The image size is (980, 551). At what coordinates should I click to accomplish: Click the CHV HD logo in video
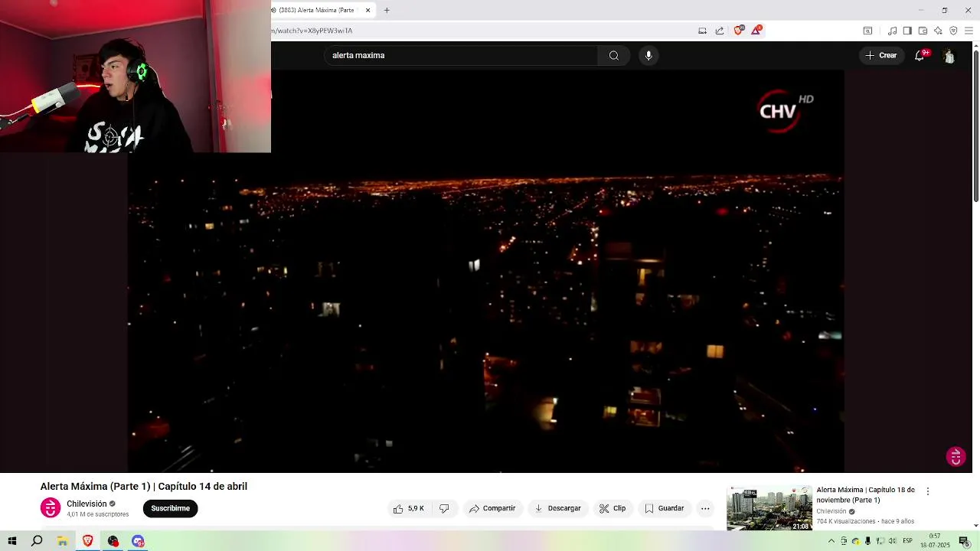coord(785,112)
